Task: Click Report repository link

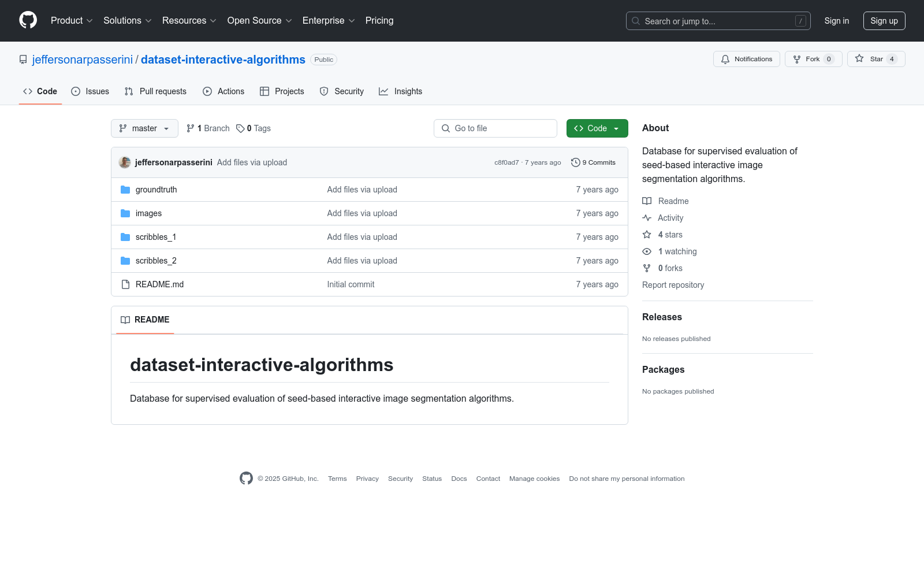Action: click(673, 285)
